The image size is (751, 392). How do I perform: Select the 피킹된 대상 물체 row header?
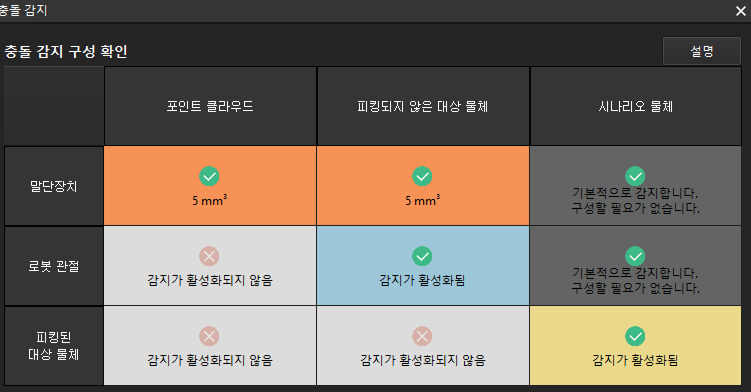[54, 346]
